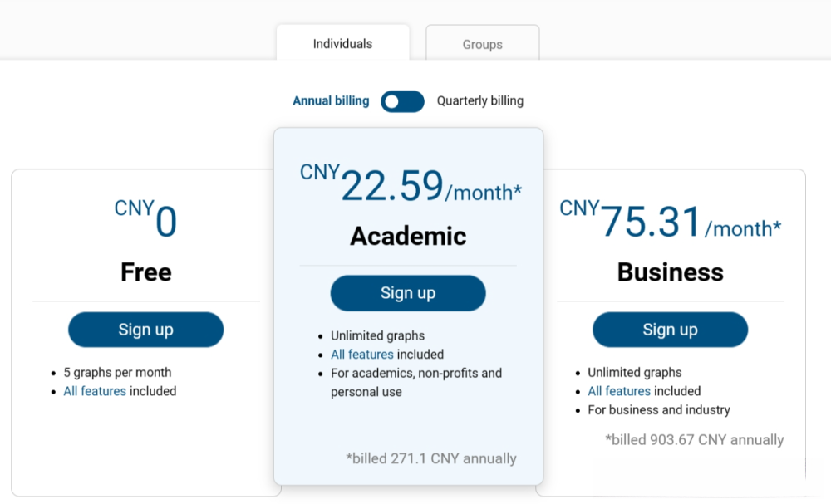
Task: Switch to the Individuals tab
Action: pos(342,43)
